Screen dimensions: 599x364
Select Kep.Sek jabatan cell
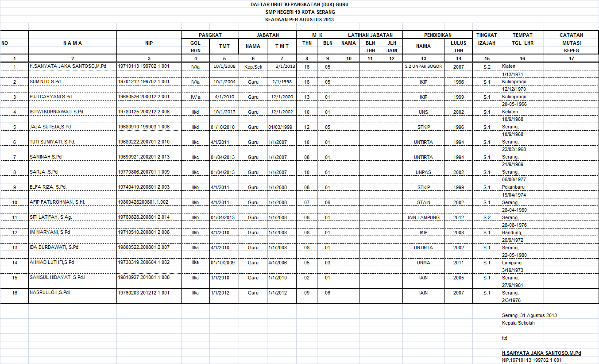pyautogui.click(x=253, y=66)
